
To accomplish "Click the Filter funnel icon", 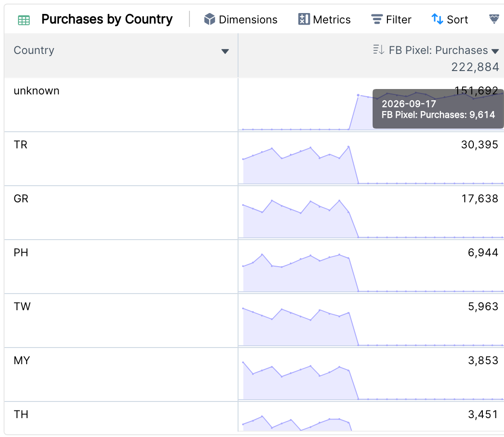I will point(377,19).
